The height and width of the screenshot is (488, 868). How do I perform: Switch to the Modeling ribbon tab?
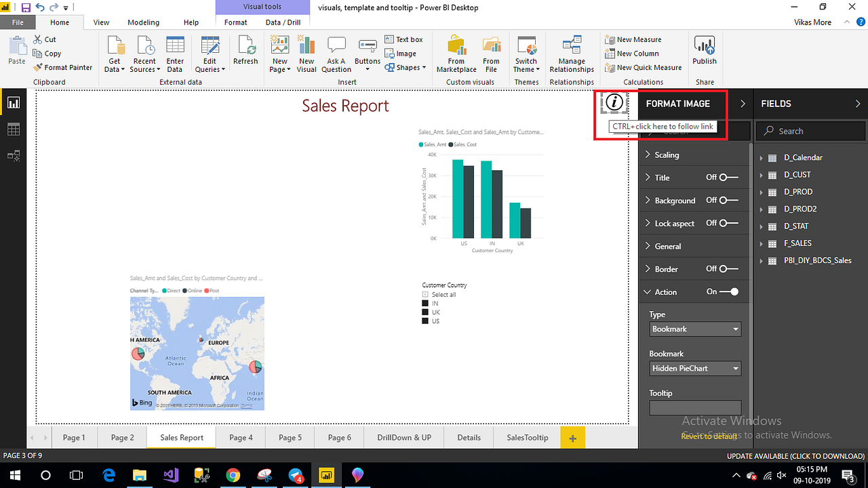pyautogui.click(x=143, y=22)
